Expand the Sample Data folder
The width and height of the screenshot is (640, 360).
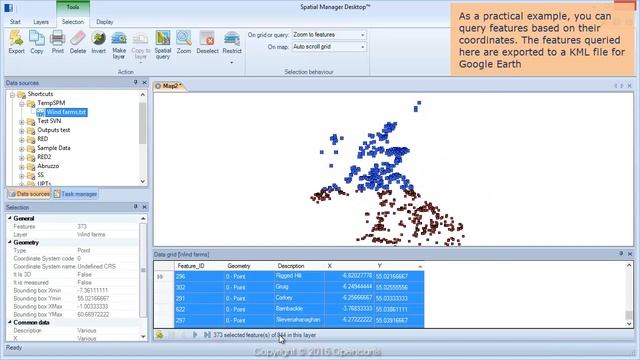(22, 149)
